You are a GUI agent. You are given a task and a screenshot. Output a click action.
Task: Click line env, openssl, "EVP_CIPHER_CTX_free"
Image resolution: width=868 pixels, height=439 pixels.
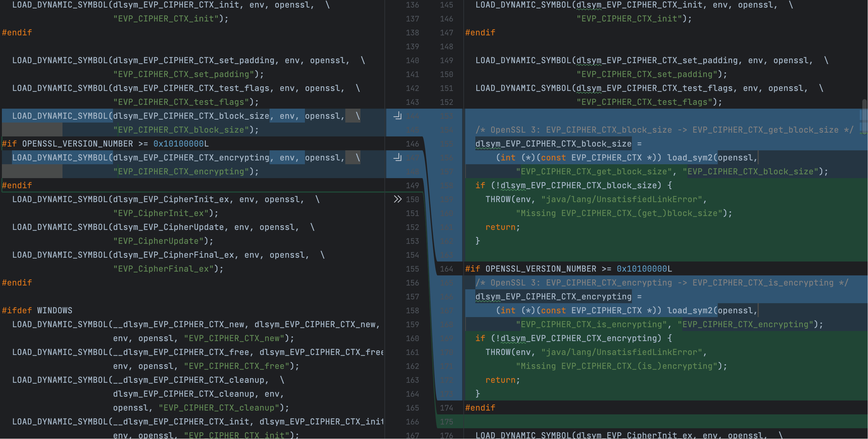click(206, 366)
